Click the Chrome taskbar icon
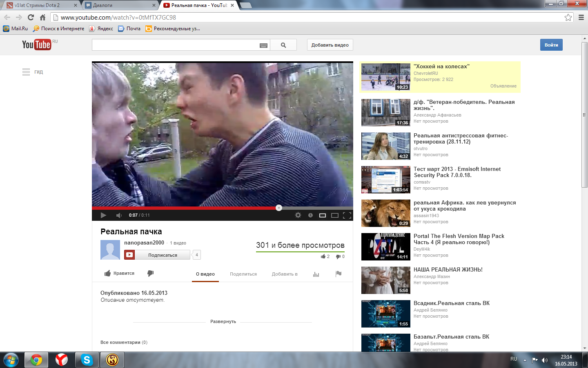The height and width of the screenshot is (368, 588). point(36,360)
